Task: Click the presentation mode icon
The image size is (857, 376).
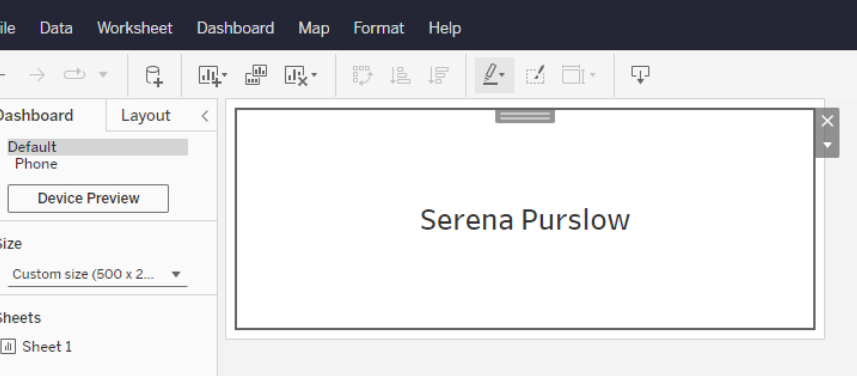Action: click(x=640, y=75)
